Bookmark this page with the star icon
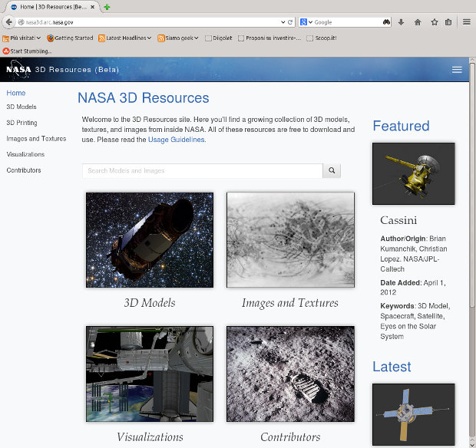The height and width of the screenshot is (448, 476). tap(435, 22)
